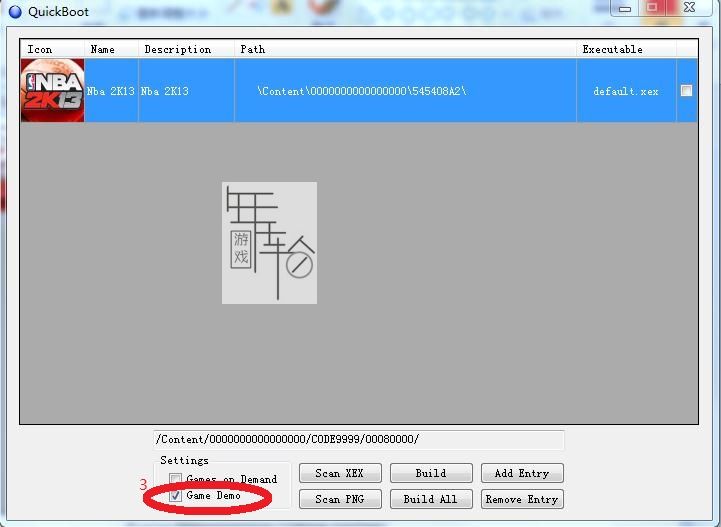Click the Add Entry button

(x=522, y=473)
